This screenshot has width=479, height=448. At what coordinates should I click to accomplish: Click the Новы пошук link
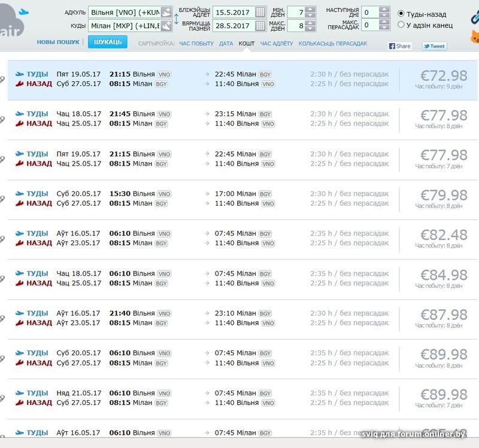tap(58, 42)
